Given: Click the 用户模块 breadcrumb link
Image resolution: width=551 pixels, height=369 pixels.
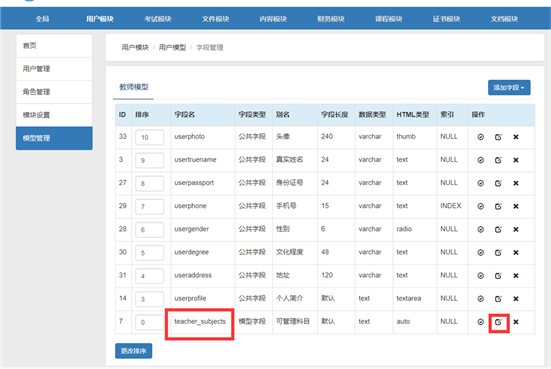Looking at the screenshot, I should click(x=135, y=47).
